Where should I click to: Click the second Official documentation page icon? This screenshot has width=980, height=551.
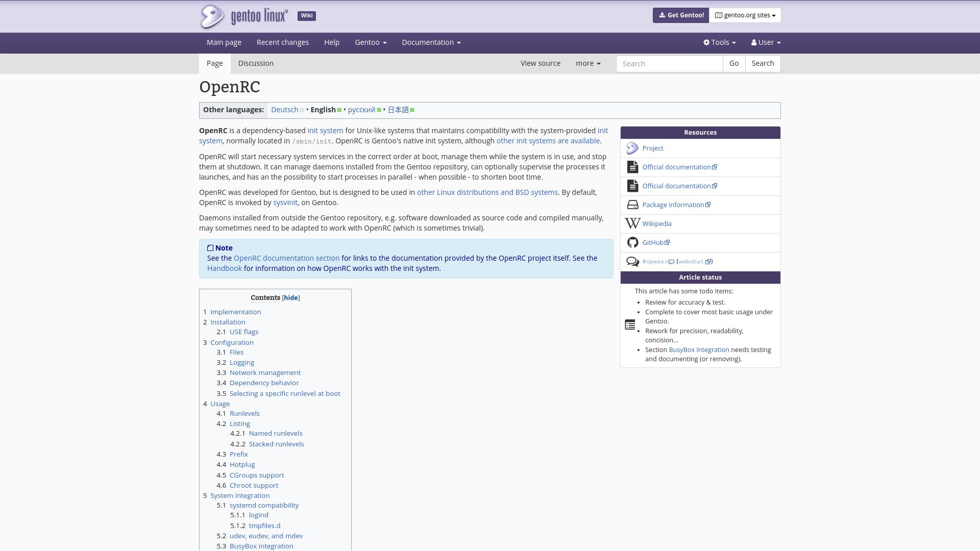pyautogui.click(x=632, y=186)
